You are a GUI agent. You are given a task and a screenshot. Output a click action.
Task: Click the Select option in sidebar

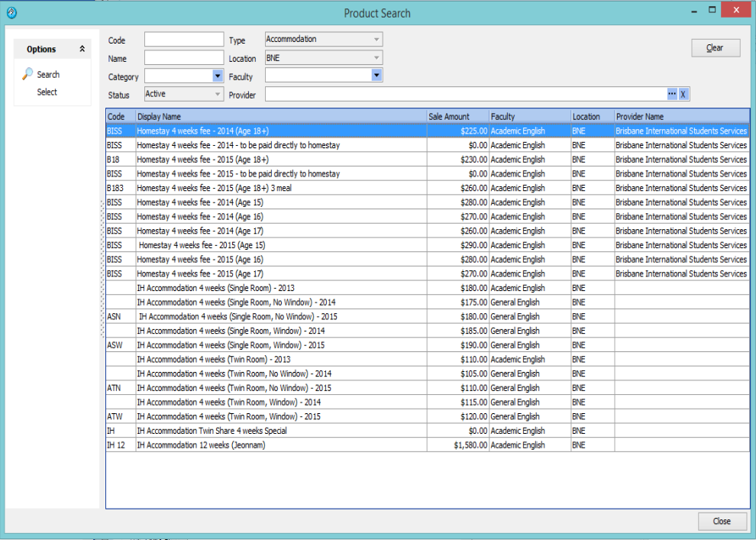[x=47, y=92]
